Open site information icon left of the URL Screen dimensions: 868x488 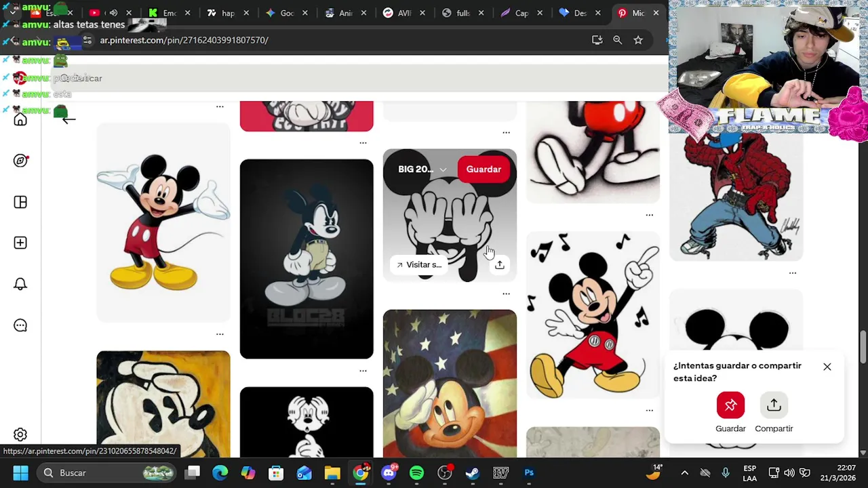[x=87, y=40]
